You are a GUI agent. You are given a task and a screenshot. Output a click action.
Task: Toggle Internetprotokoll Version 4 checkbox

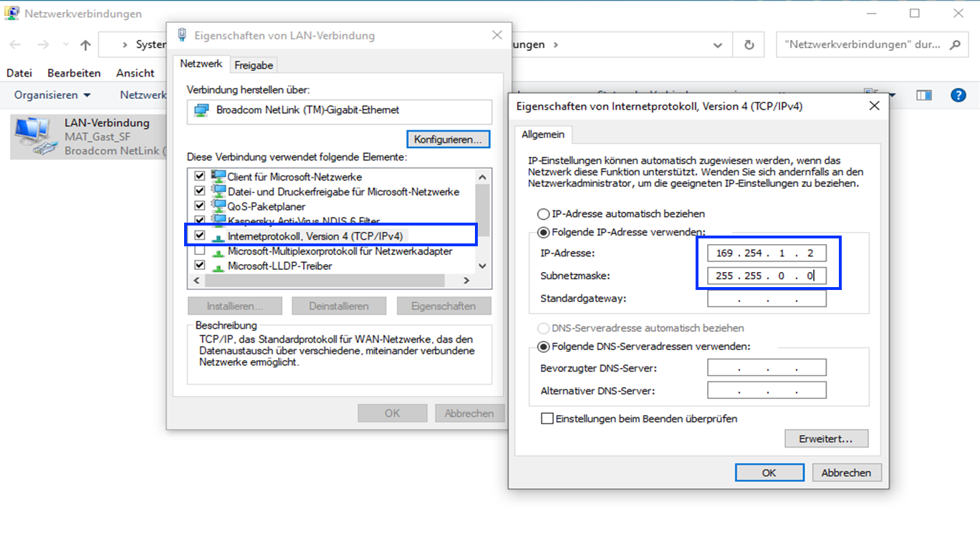tap(200, 236)
